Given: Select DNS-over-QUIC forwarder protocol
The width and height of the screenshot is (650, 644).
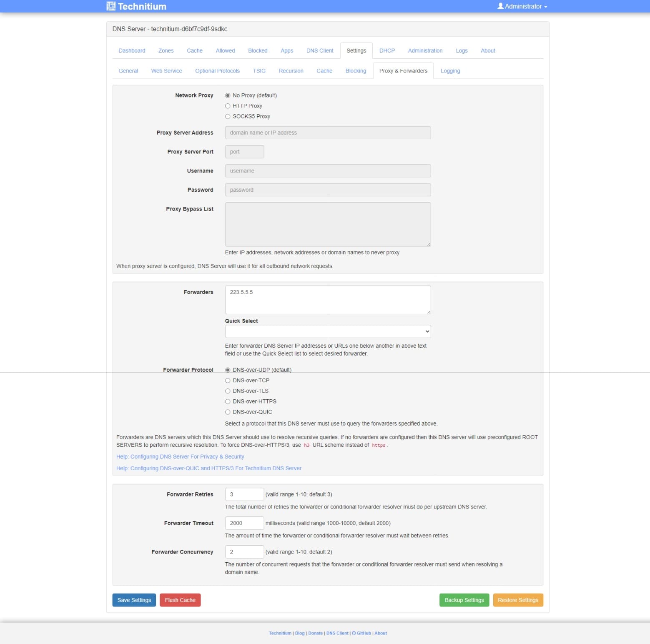Looking at the screenshot, I should tap(228, 412).
